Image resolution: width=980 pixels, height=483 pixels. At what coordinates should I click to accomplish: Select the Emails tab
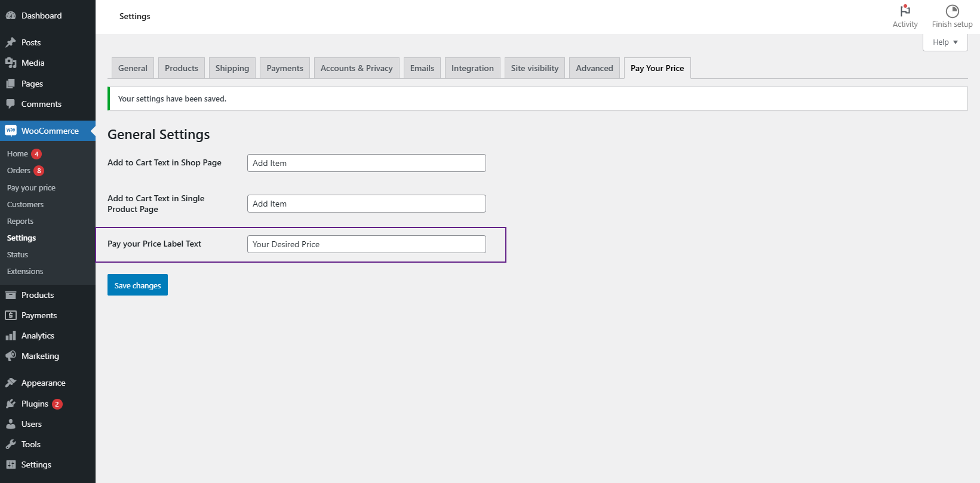[x=422, y=68]
